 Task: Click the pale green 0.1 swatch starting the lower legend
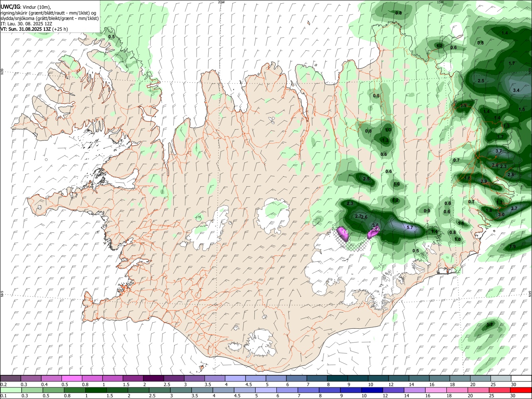click(11, 390)
